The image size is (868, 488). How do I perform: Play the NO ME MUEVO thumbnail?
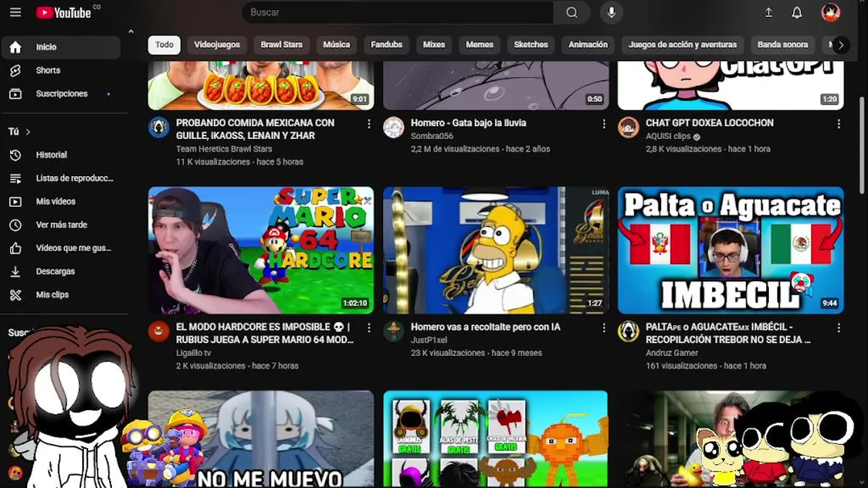pyautogui.click(x=261, y=439)
